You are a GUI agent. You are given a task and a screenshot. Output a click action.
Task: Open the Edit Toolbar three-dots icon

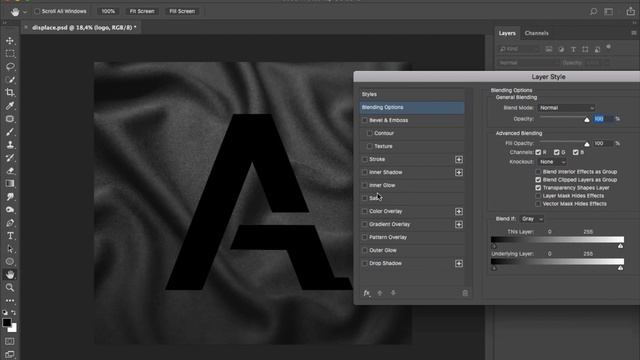tap(10, 300)
